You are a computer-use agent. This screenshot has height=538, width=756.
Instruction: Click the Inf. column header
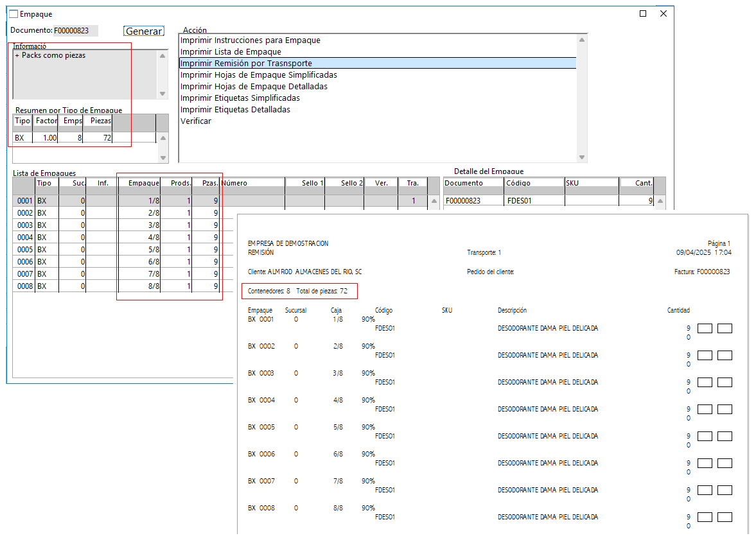point(101,183)
